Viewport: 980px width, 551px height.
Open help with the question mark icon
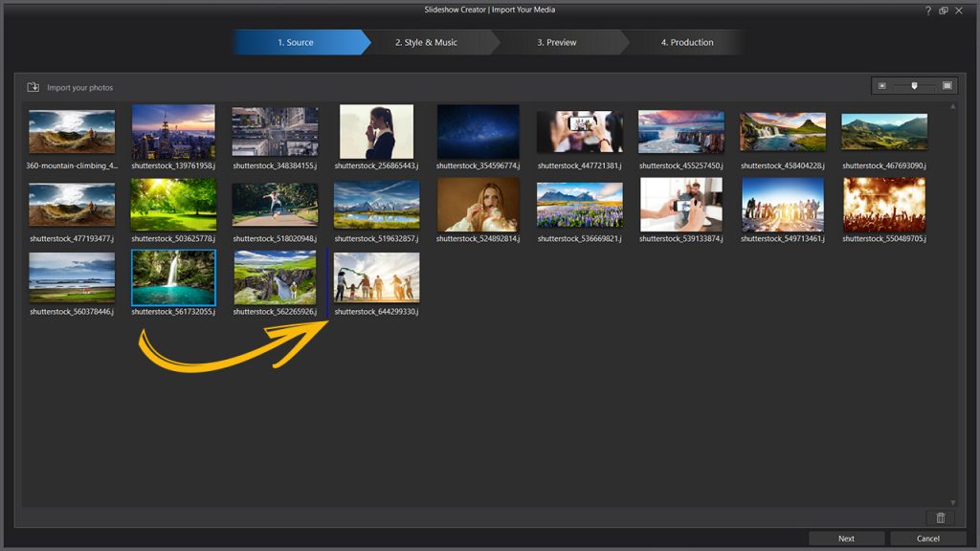click(927, 11)
